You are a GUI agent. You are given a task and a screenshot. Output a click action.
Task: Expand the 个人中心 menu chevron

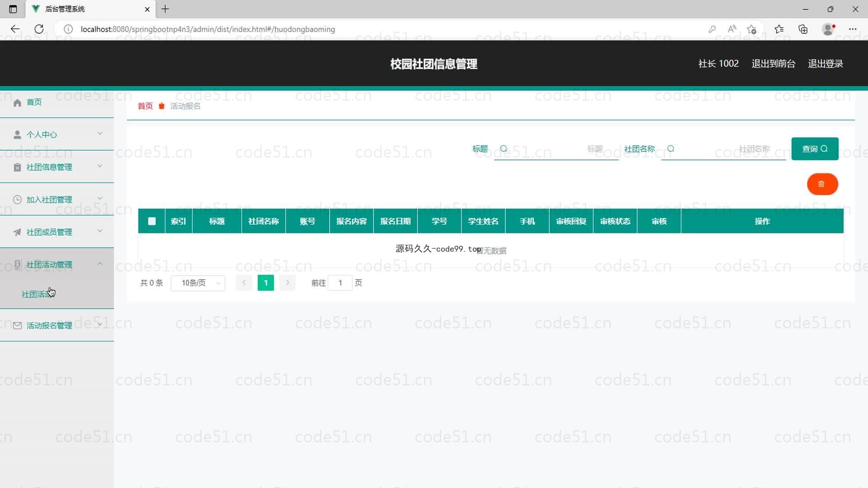tap(100, 134)
